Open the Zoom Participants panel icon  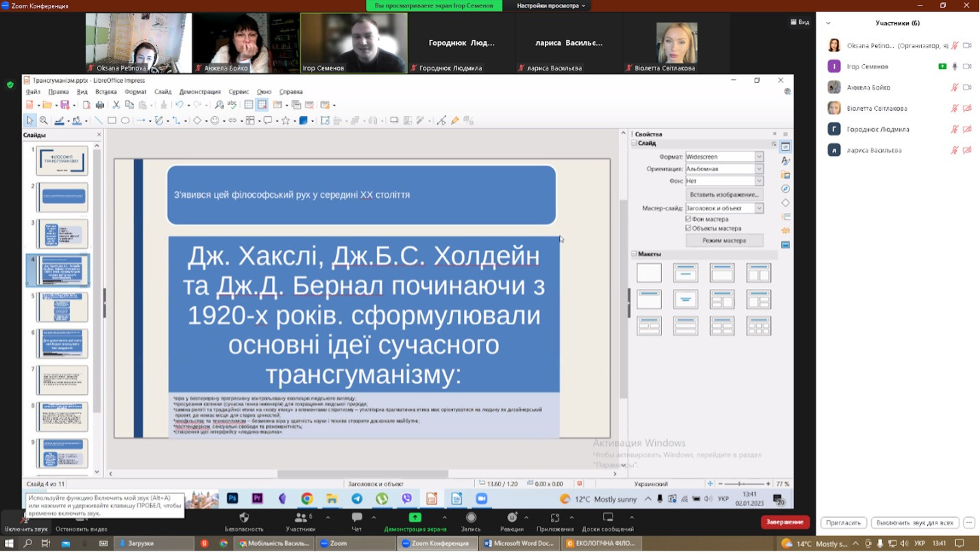click(300, 518)
